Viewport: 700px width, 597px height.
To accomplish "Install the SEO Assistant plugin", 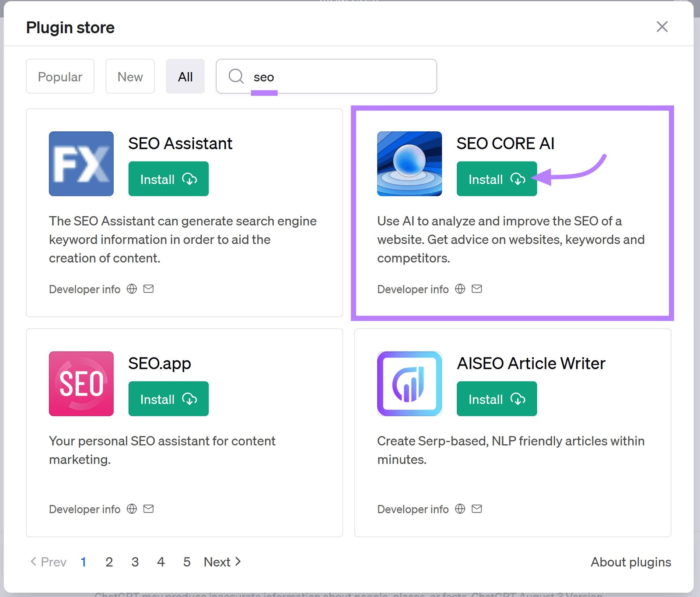I will pos(168,179).
